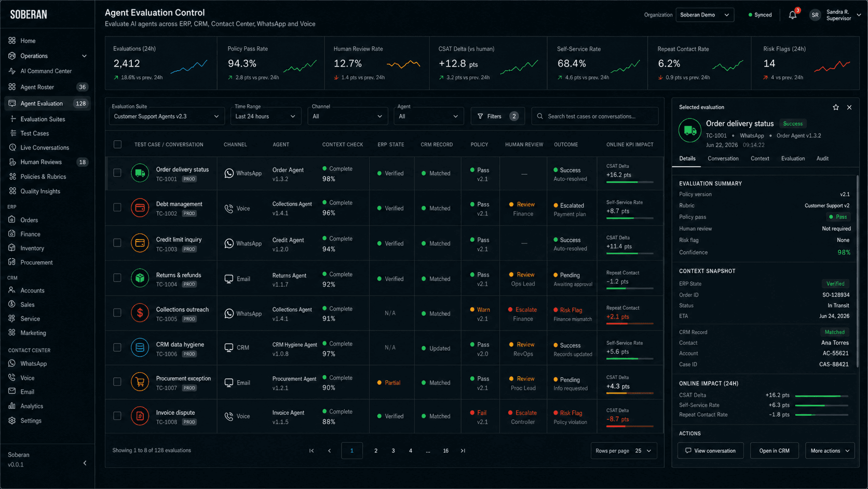
Task: Open AI Command Center in the sidebar
Action: point(47,71)
